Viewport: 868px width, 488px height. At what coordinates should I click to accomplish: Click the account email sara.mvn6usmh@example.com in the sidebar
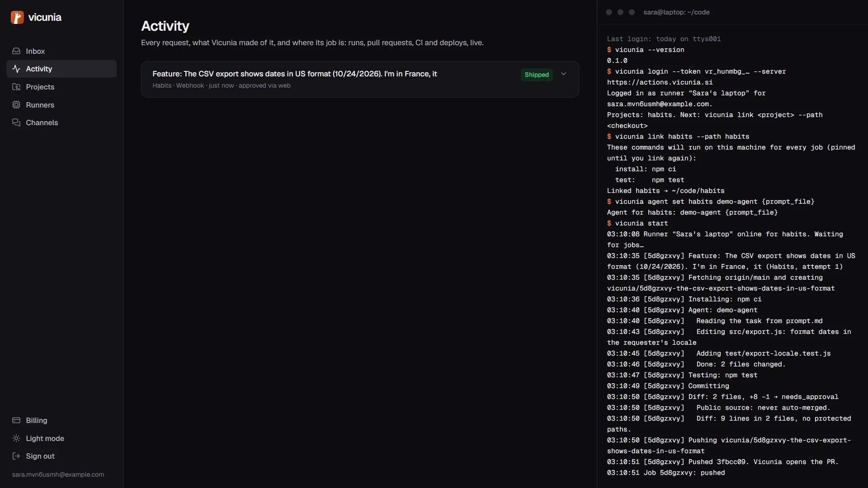pyautogui.click(x=58, y=474)
